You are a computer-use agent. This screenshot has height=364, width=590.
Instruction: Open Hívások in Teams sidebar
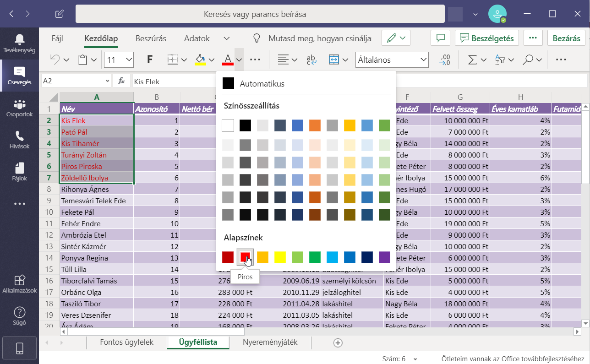click(x=19, y=140)
